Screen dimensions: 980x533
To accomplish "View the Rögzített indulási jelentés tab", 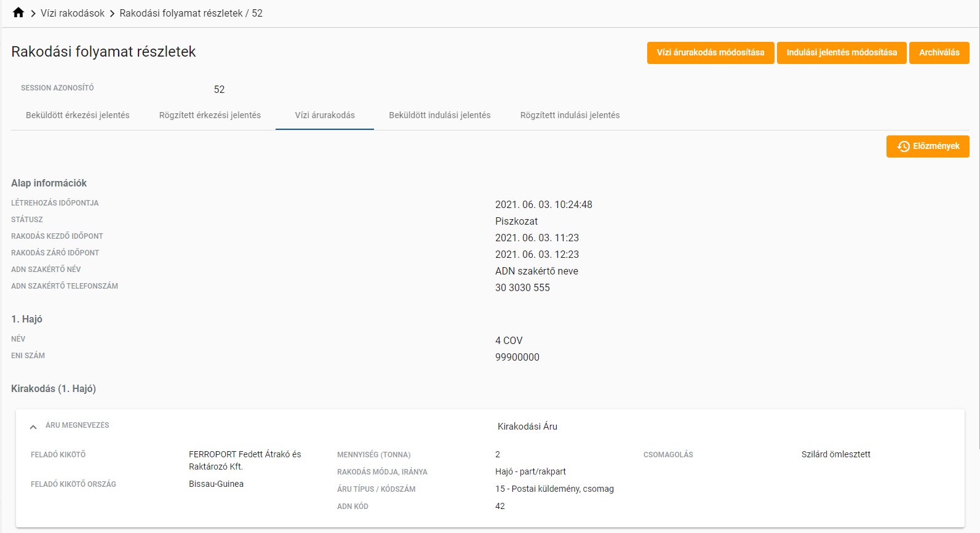I will 570,115.
